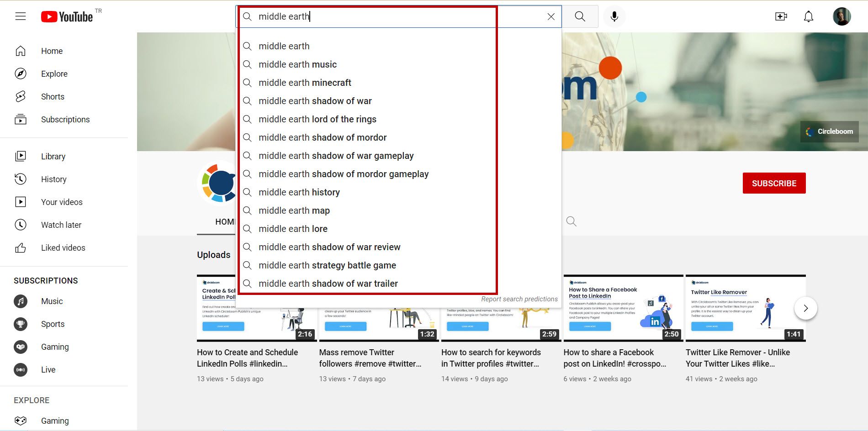The width and height of the screenshot is (868, 431).
Task: Toggle the sidebar with the hamburger menu
Action: [x=21, y=16]
